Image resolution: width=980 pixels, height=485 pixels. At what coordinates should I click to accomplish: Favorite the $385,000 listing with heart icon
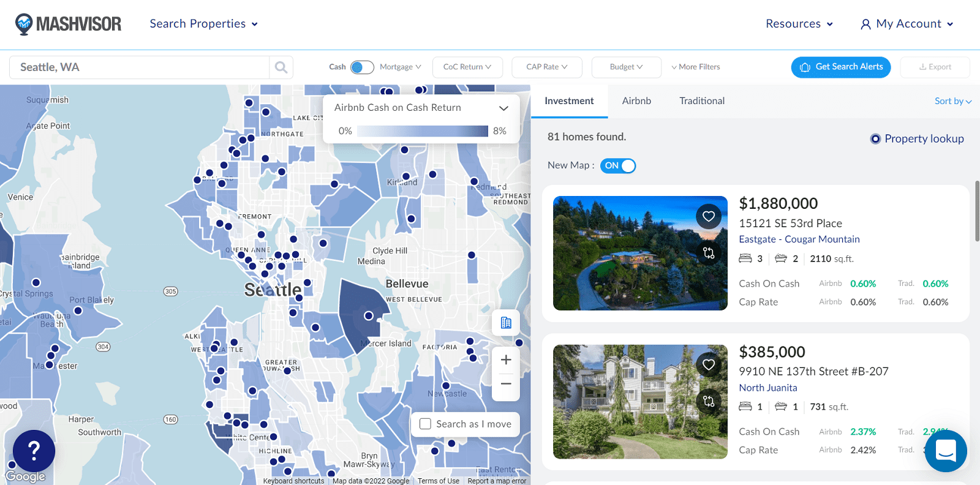click(709, 365)
